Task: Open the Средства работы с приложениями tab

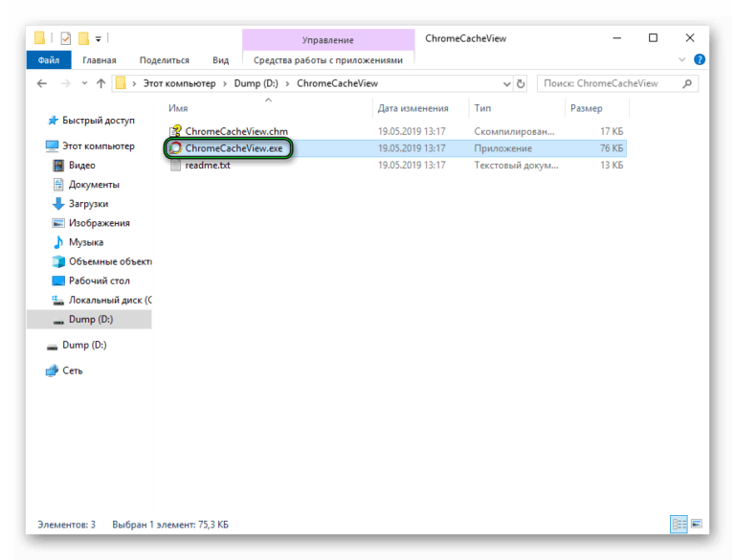Action: pyautogui.click(x=328, y=60)
